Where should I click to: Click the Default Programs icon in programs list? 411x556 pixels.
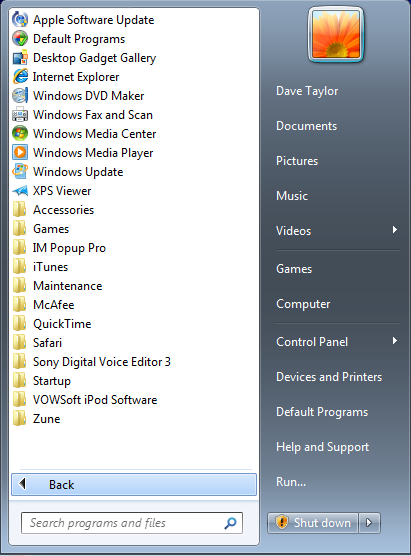20,38
